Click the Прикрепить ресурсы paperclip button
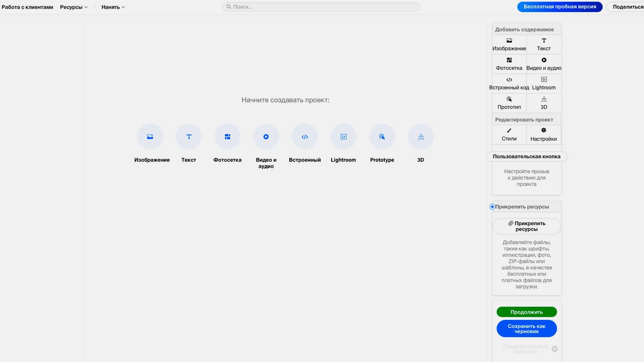The image size is (644, 362). (526, 226)
